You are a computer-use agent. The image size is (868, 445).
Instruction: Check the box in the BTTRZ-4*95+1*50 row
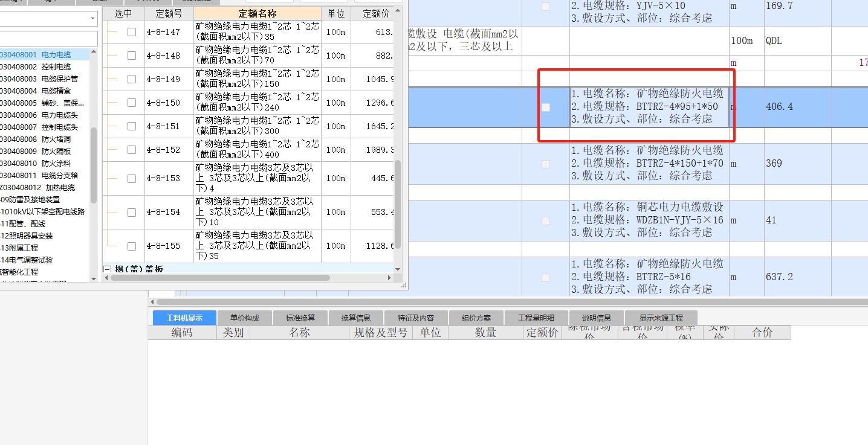click(x=546, y=107)
